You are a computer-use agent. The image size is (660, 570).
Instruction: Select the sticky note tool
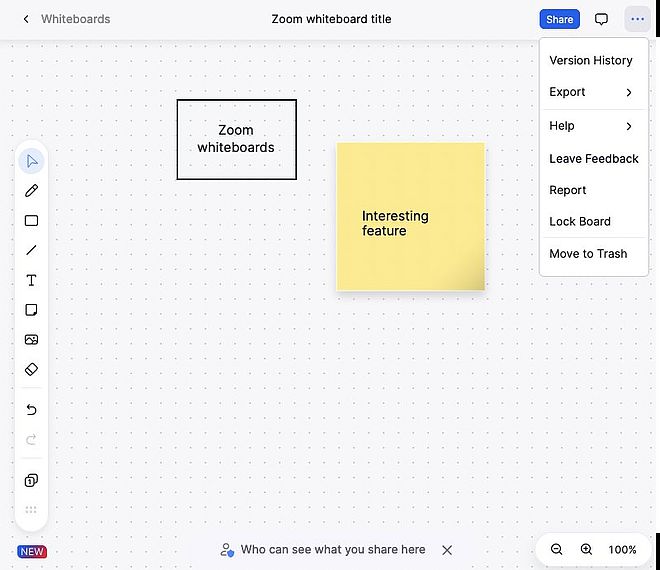pos(32,310)
